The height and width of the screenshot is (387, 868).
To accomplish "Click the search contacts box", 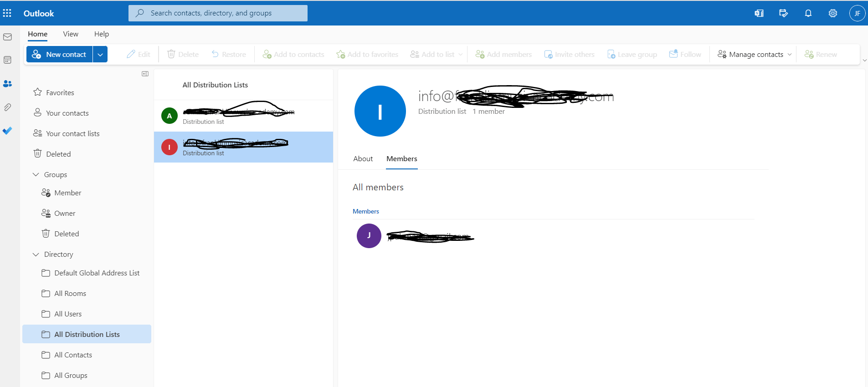I will coord(218,13).
